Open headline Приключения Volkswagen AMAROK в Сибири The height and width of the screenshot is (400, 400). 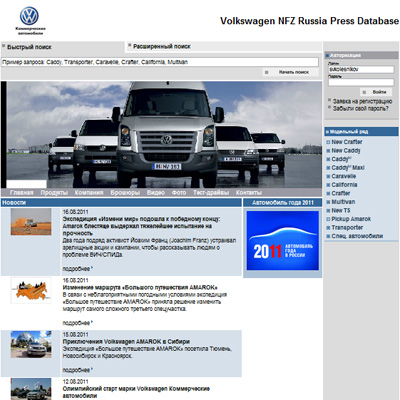tap(126, 342)
